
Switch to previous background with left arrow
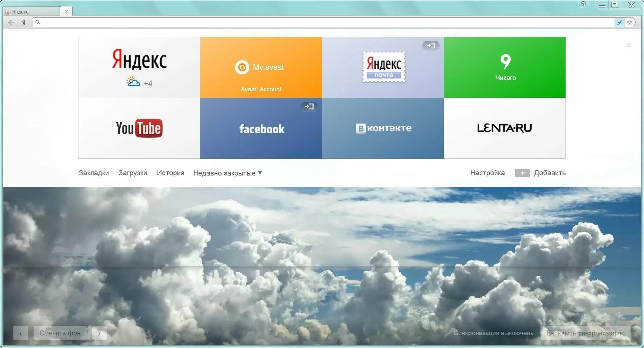point(21,333)
